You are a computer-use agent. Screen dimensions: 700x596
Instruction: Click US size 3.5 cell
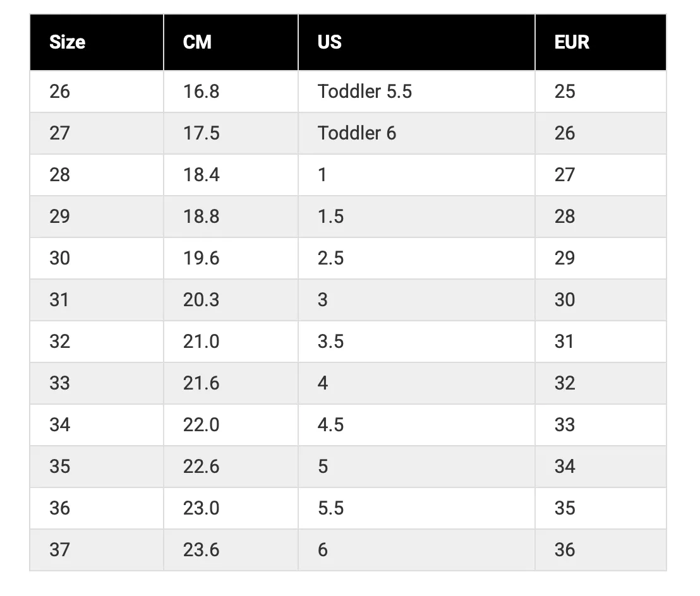[416, 342]
